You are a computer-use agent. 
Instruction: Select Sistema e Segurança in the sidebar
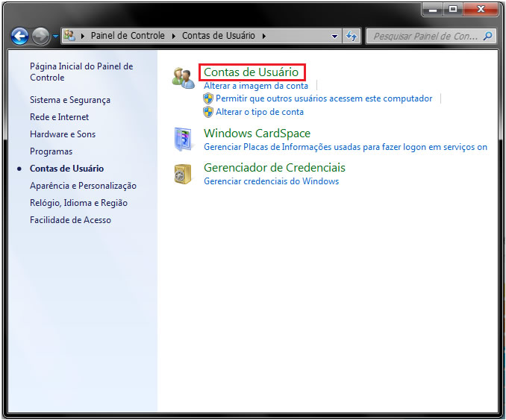click(x=69, y=100)
